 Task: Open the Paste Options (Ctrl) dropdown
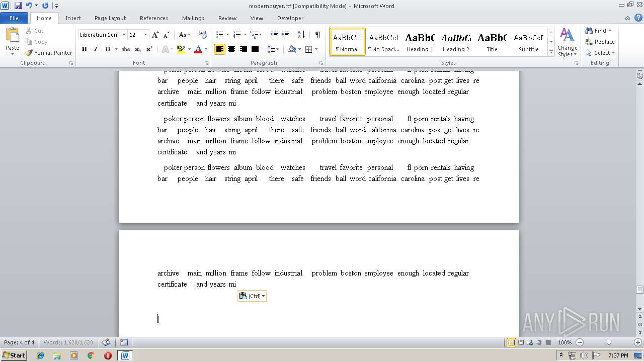point(252,296)
